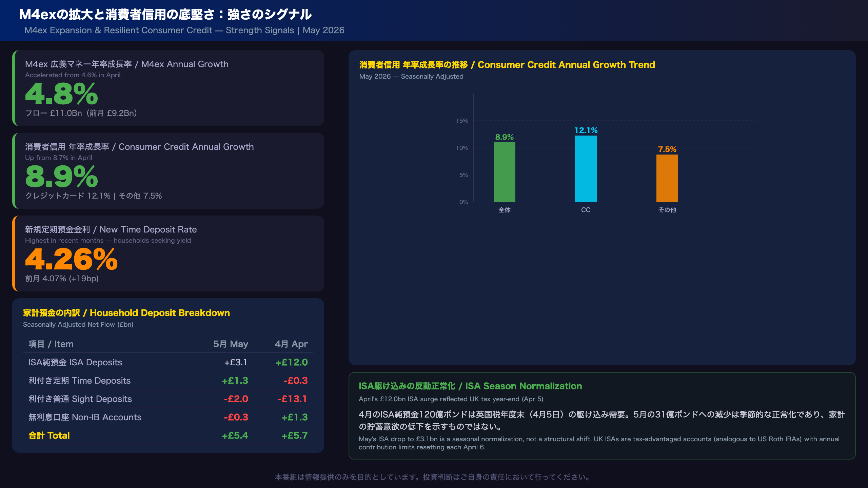Click the 15% y-axis tick label
The width and height of the screenshot is (868, 488).
click(462, 121)
